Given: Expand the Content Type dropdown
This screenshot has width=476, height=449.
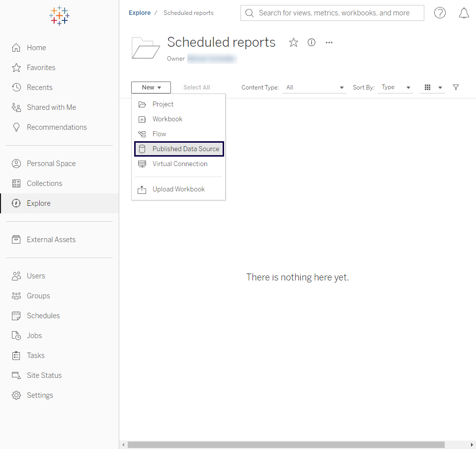Looking at the screenshot, I should pyautogui.click(x=314, y=88).
